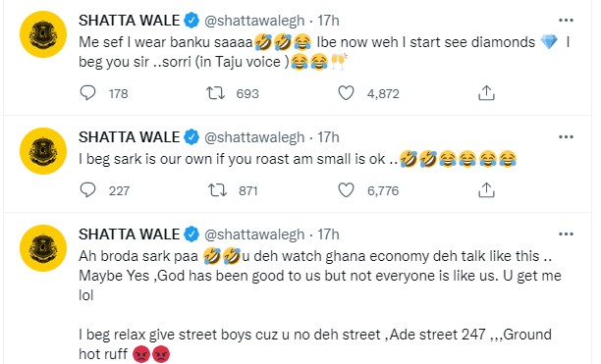Like the tweet with 4,872 likes
This screenshot has width=601, height=364.
[x=346, y=93]
